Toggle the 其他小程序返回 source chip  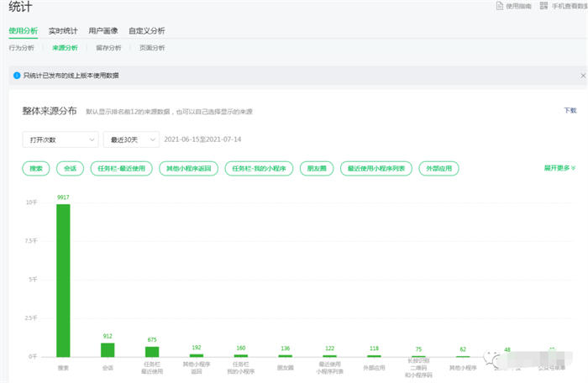pos(190,169)
